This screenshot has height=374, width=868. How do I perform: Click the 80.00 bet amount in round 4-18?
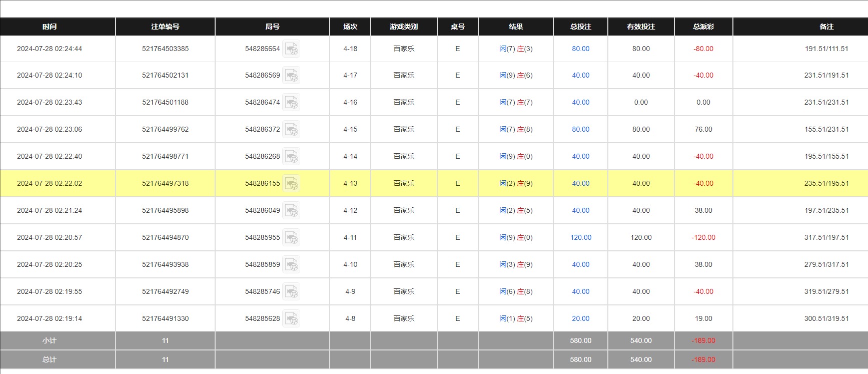pyautogui.click(x=580, y=49)
